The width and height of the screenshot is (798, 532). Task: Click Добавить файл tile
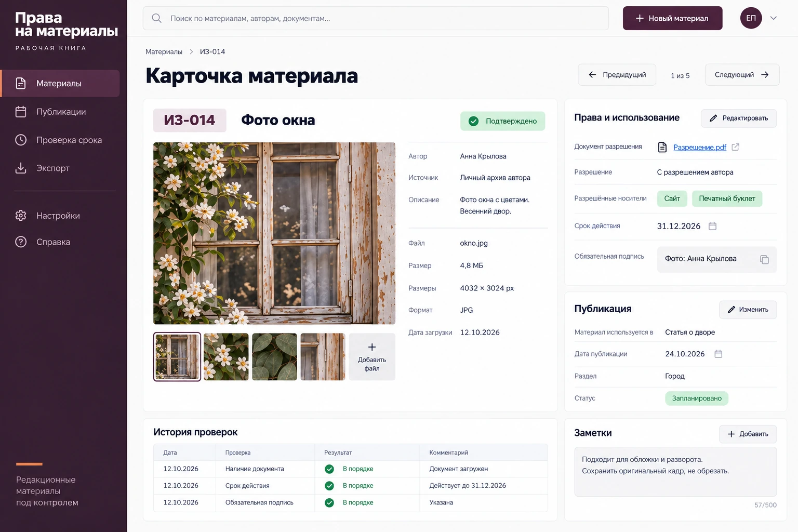[372, 357]
